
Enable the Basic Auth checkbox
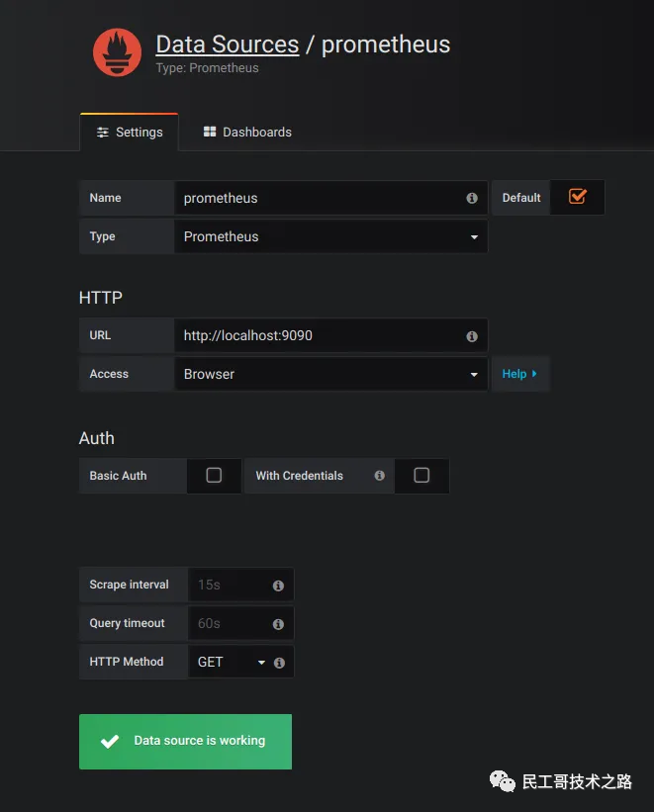point(214,475)
